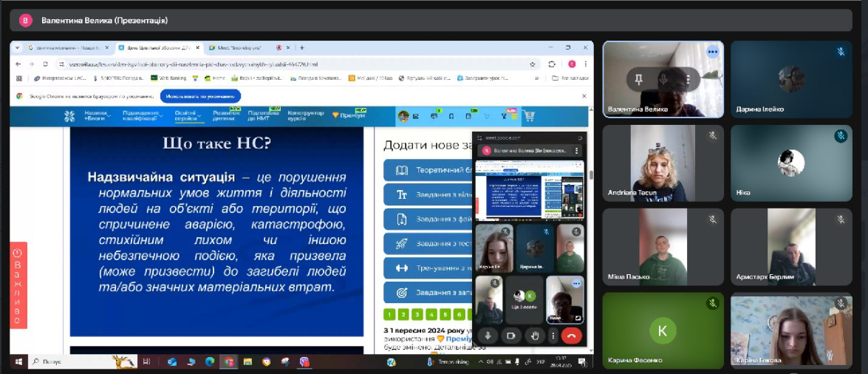Select page number 1 green square

[390, 315]
